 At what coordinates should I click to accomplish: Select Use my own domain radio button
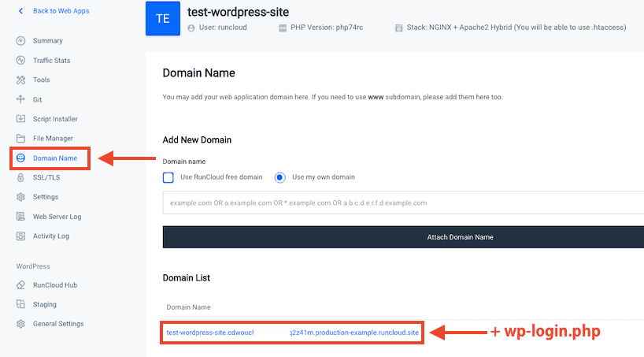click(279, 177)
